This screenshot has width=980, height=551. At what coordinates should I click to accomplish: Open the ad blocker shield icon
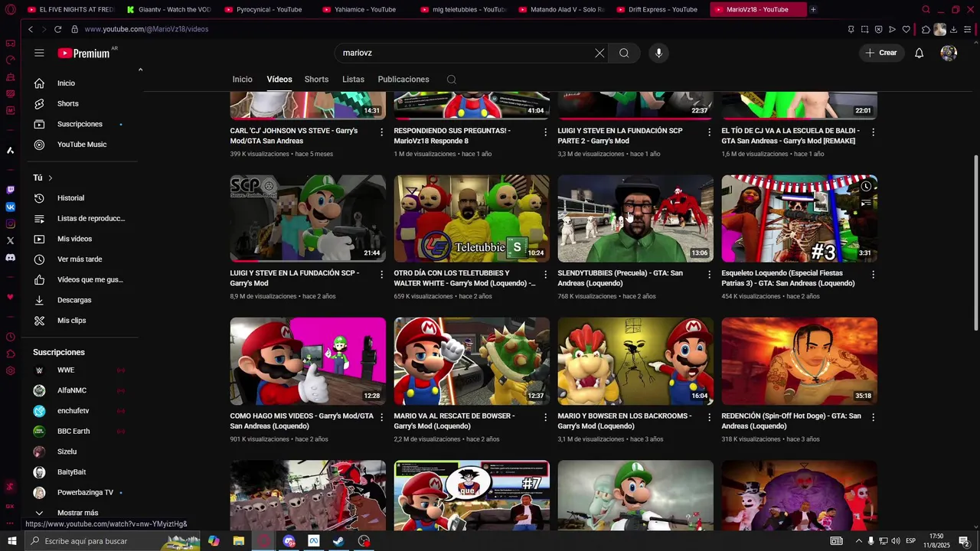[878, 29]
